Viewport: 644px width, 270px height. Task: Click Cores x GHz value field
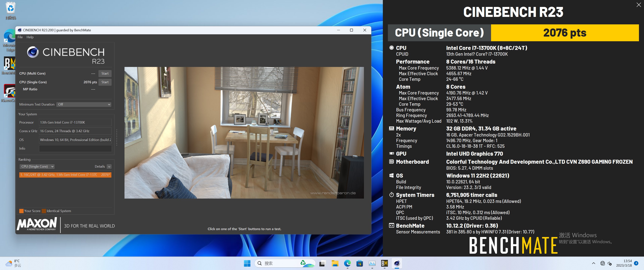[75, 131]
